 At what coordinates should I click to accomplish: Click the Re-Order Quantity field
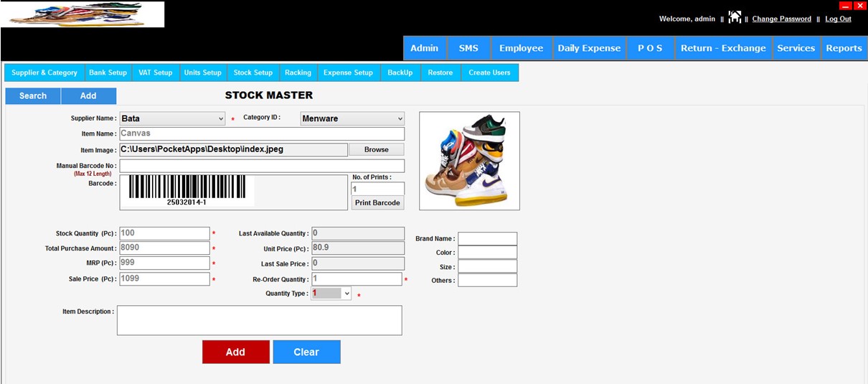(x=357, y=279)
